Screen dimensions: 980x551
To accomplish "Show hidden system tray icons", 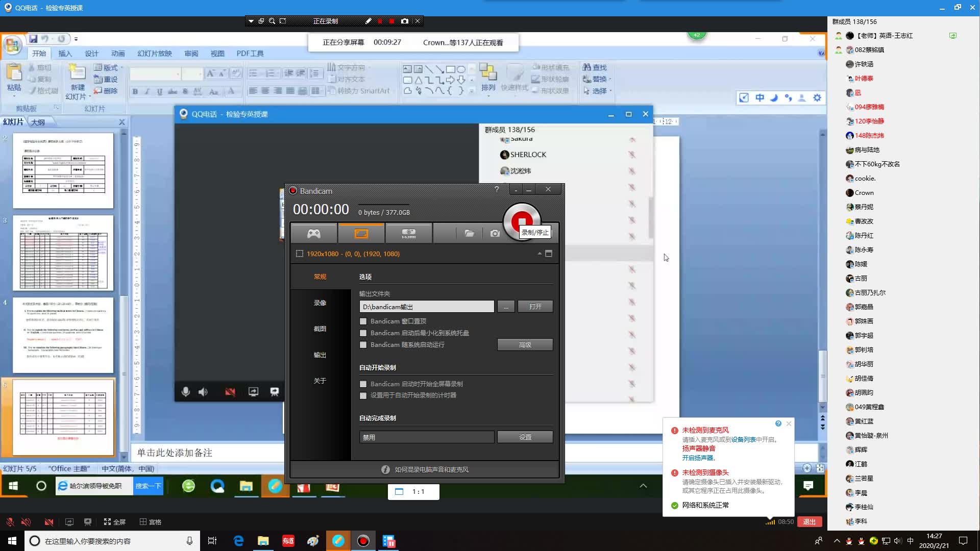I will tap(837, 541).
